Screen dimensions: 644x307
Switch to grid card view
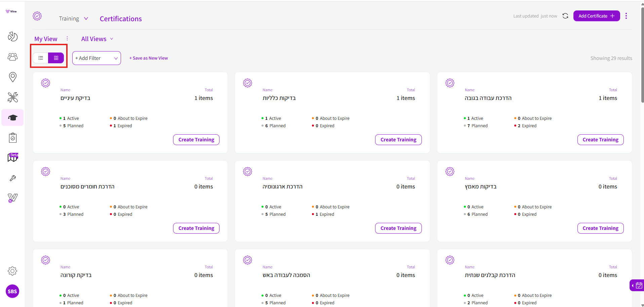[x=56, y=58]
